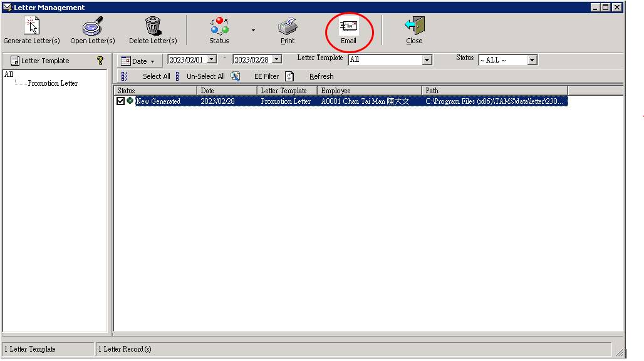Click the yellow question mark help icon
The image size is (644, 361).
[x=100, y=61]
